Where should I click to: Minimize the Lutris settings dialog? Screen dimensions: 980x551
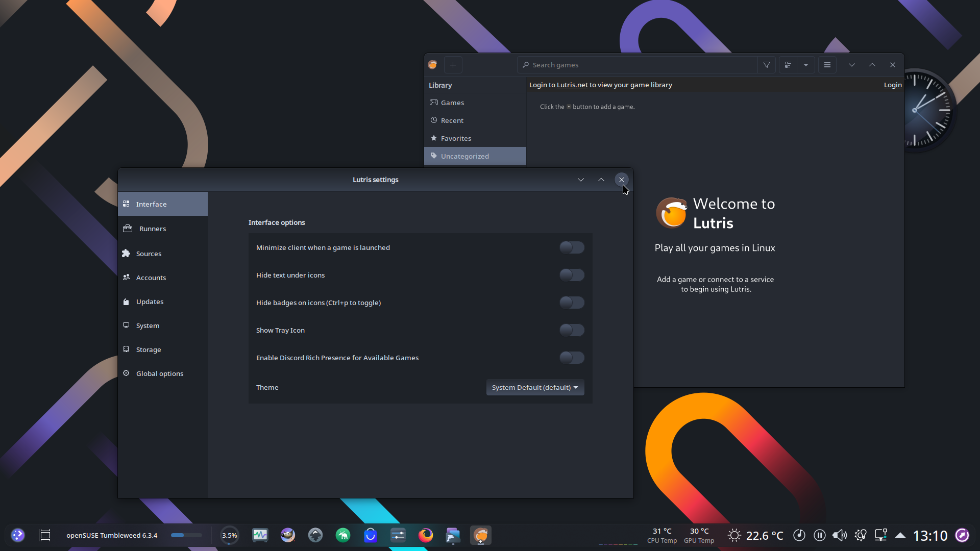(x=581, y=180)
